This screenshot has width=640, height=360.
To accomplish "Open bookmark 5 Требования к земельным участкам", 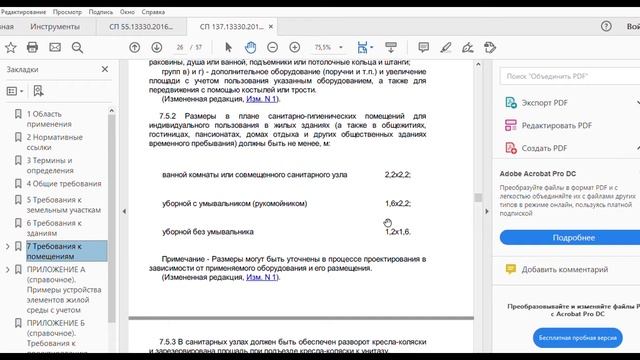I will [x=64, y=205].
